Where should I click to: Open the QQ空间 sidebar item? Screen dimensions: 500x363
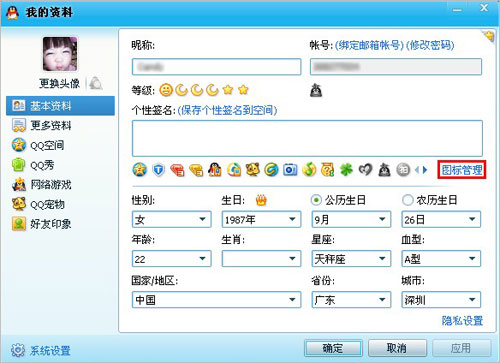click(x=60, y=145)
